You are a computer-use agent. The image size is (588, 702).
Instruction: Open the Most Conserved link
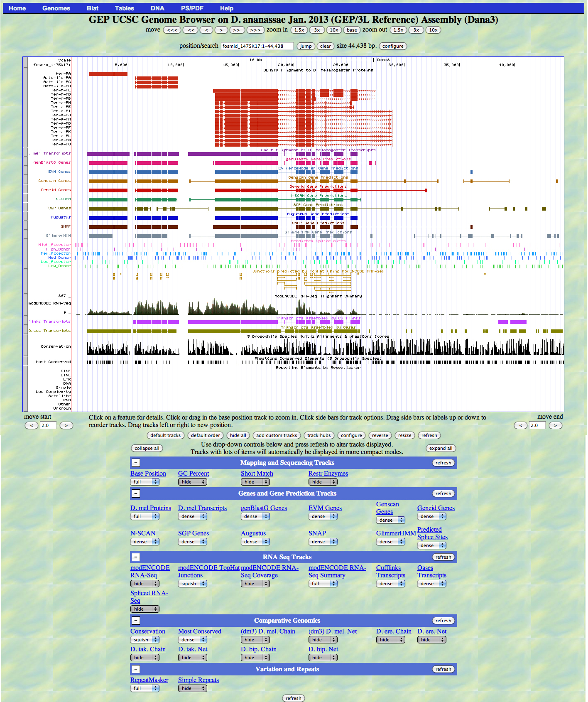[x=200, y=631]
